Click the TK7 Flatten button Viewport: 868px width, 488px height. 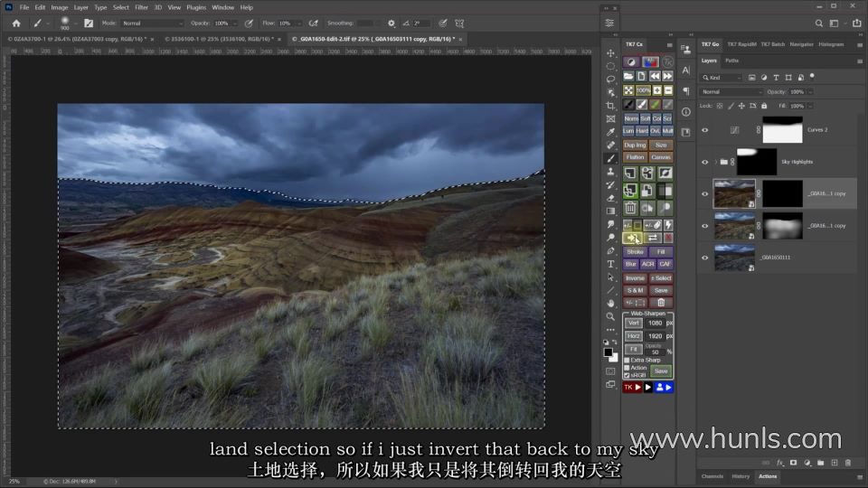pyautogui.click(x=635, y=157)
